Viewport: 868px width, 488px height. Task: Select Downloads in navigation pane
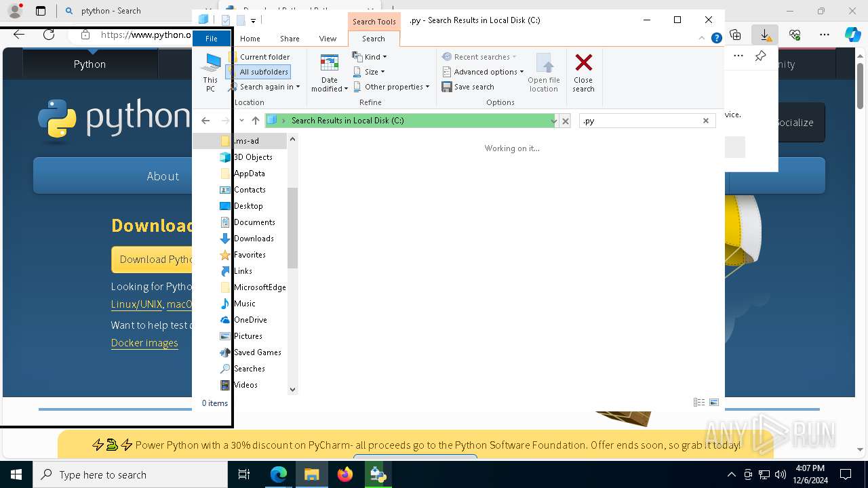[x=254, y=239]
